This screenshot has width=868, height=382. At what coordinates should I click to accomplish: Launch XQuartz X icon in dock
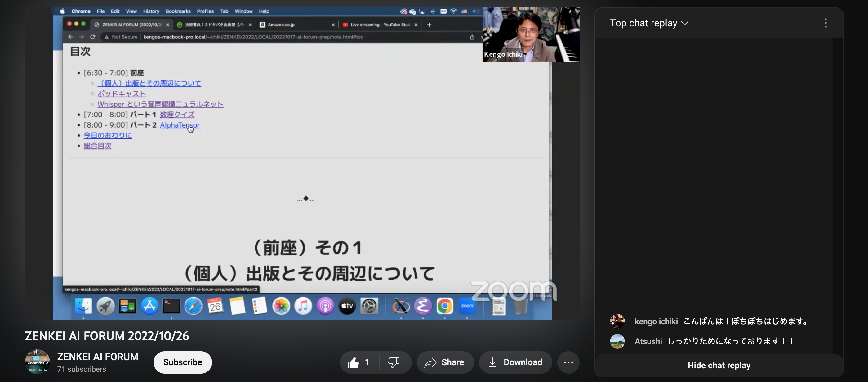click(x=401, y=306)
